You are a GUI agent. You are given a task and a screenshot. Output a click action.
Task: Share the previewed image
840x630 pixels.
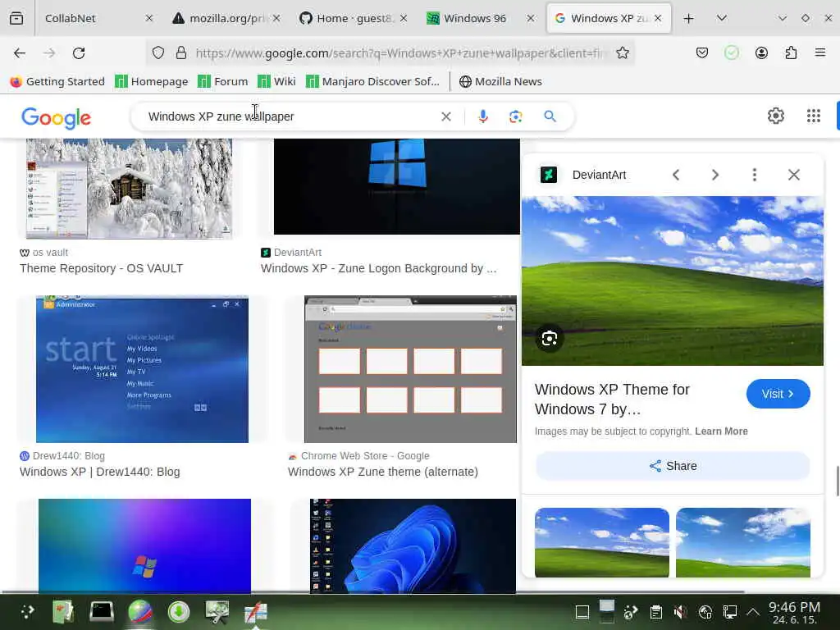click(x=673, y=466)
